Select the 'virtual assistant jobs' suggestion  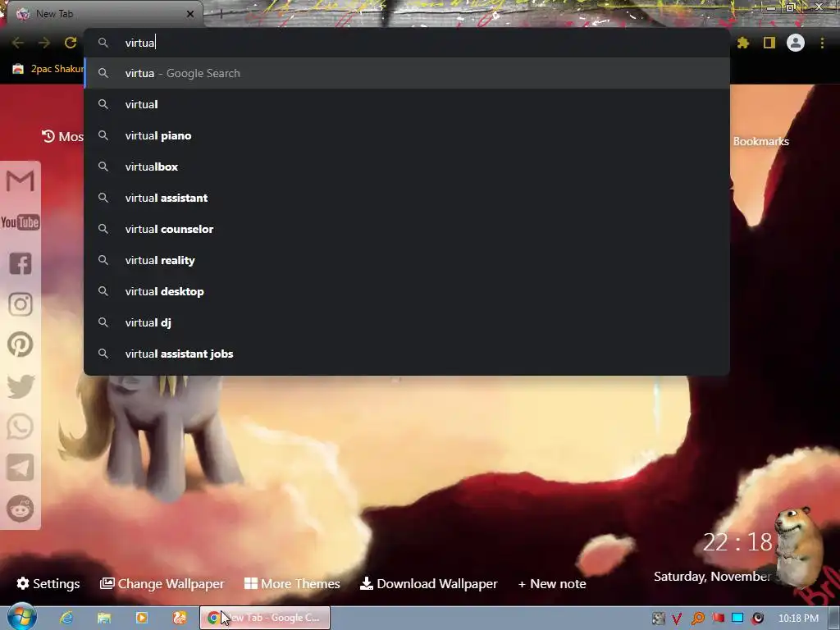point(407,354)
